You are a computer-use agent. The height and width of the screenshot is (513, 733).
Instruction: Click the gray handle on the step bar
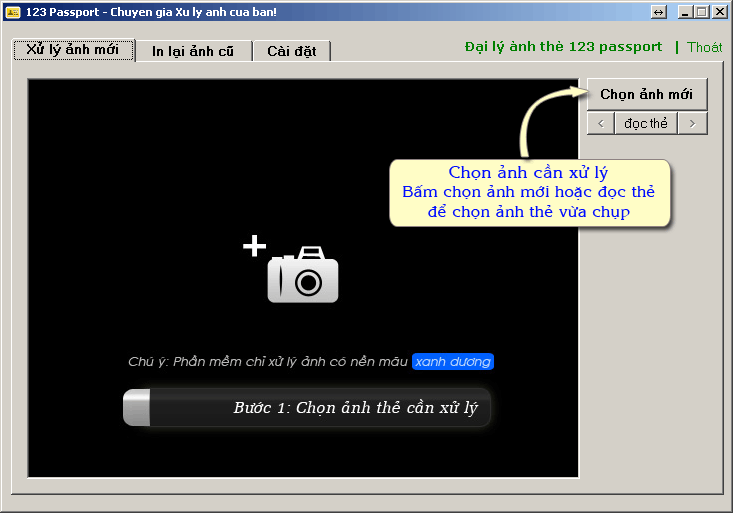136,408
